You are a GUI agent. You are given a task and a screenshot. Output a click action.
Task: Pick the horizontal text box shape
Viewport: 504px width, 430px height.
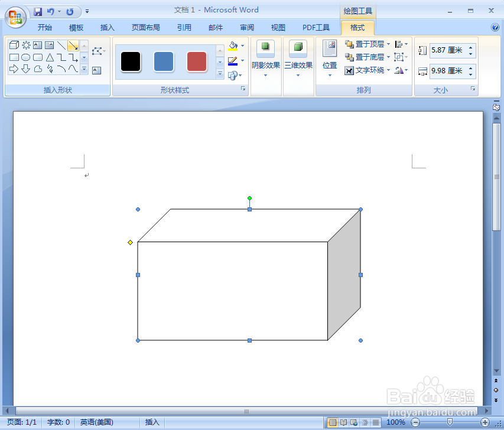[x=38, y=45]
